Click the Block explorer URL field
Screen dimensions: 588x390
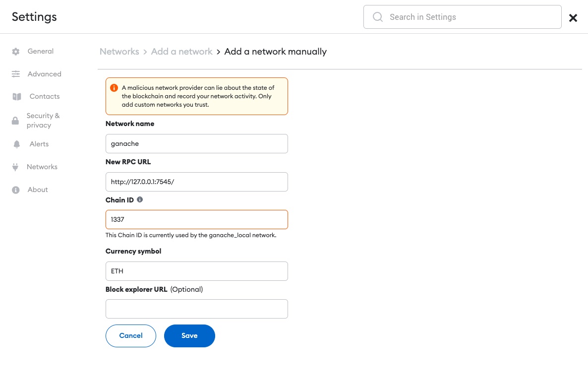pyautogui.click(x=196, y=309)
